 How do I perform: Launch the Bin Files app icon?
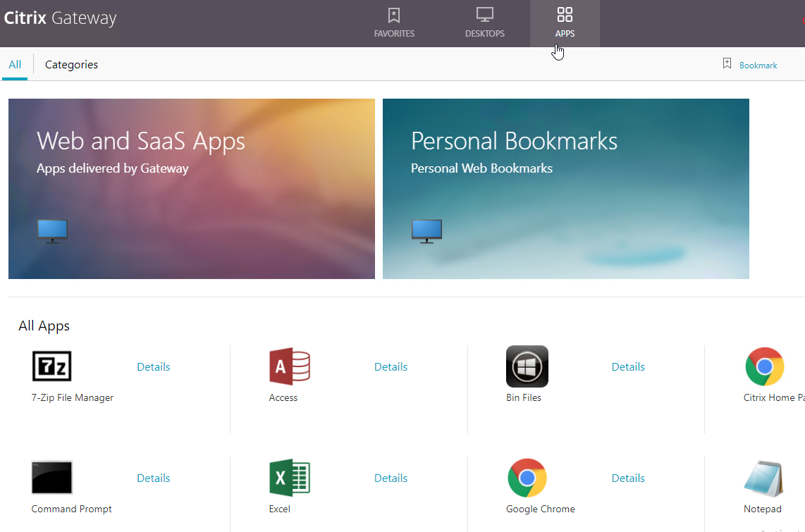point(527,366)
